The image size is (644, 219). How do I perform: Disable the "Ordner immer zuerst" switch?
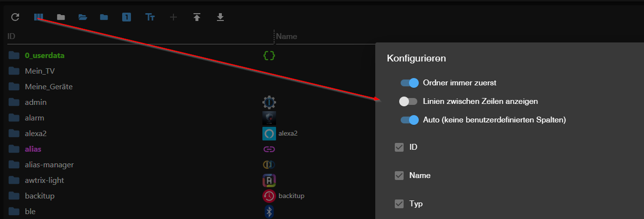409,83
